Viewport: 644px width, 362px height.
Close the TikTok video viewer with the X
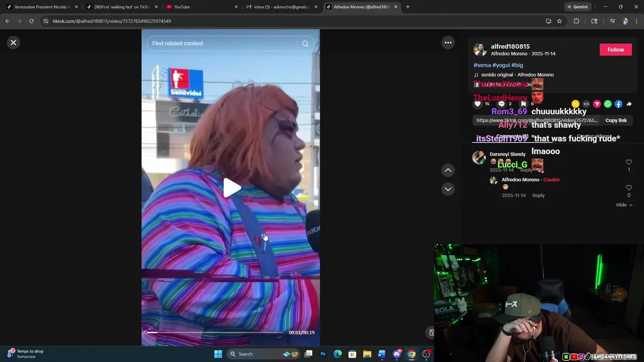pos(14,43)
